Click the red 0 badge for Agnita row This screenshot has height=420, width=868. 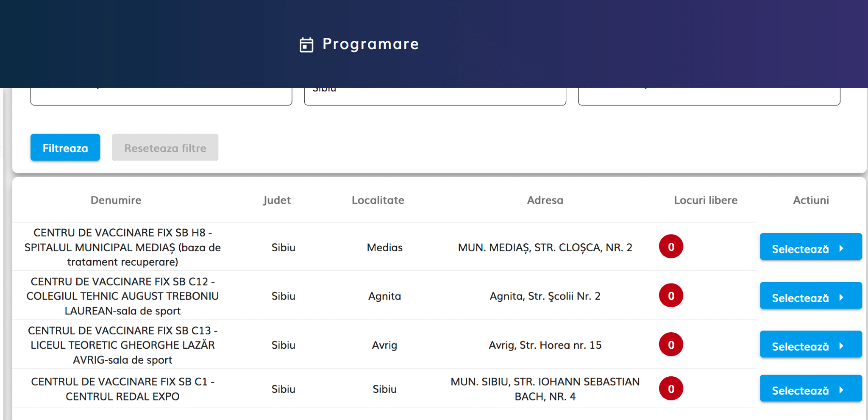(671, 295)
